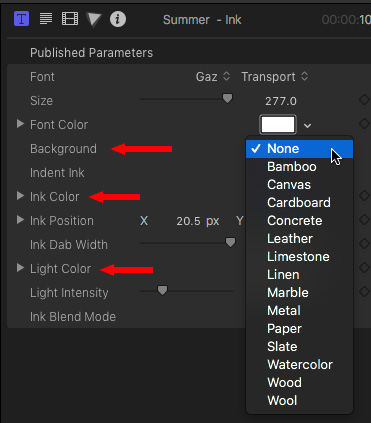Expand the Light Color disclosure triangle
The width and height of the screenshot is (371, 423).
click(20, 268)
